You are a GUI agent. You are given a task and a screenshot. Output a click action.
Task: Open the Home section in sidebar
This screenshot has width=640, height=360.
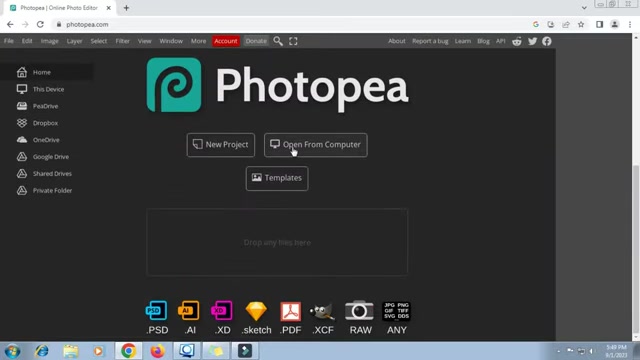click(46, 72)
